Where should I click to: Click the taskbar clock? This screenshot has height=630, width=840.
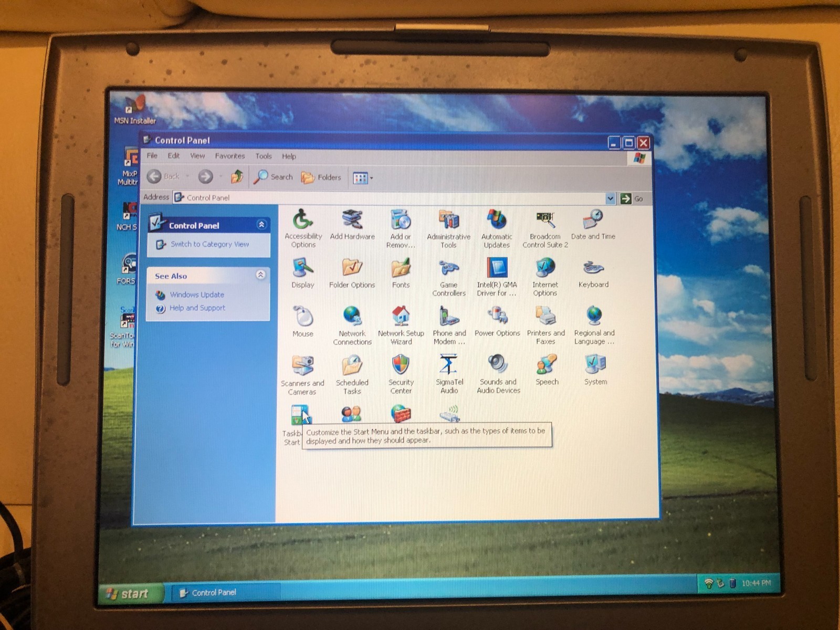coord(756,583)
